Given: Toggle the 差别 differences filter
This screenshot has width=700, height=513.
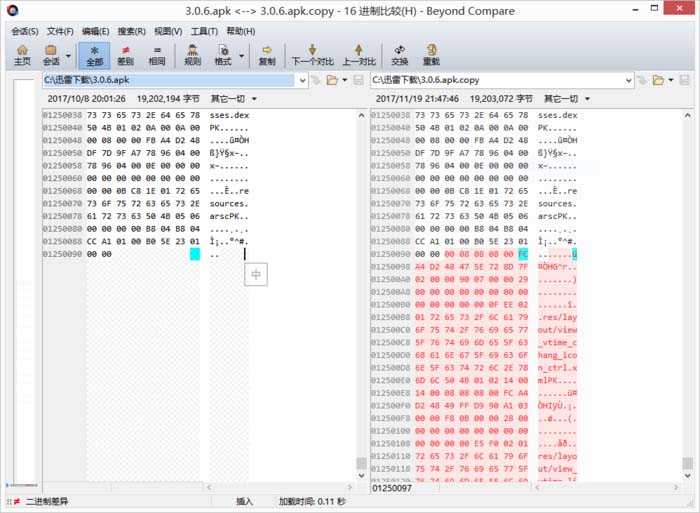Looking at the screenshot, I should coord(125,55).
